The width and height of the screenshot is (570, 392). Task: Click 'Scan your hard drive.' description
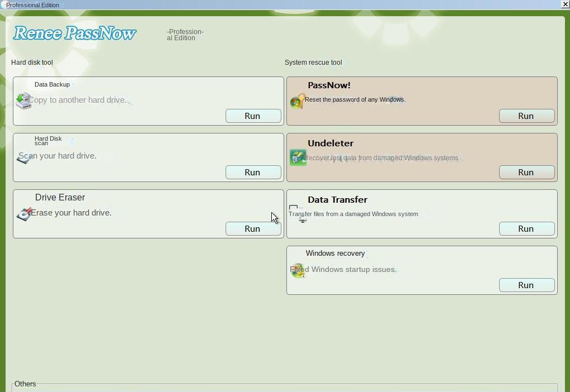(x=58, y=156)
